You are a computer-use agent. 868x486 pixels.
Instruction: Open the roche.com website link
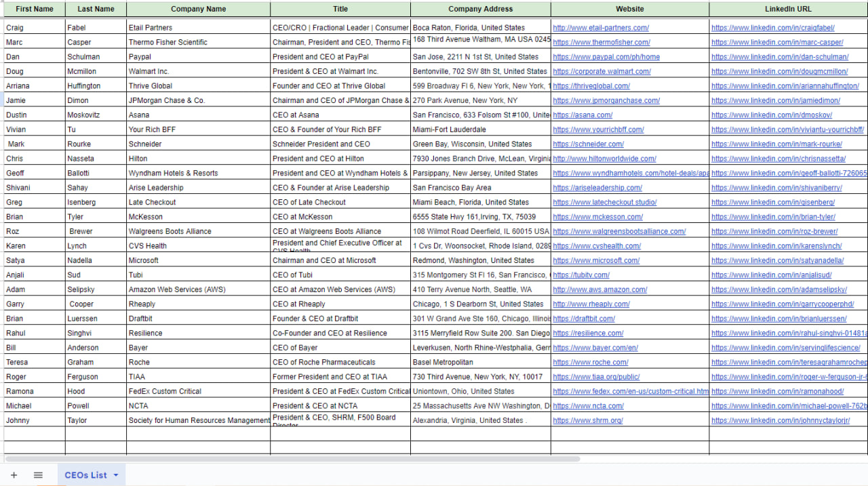point(591,363)
